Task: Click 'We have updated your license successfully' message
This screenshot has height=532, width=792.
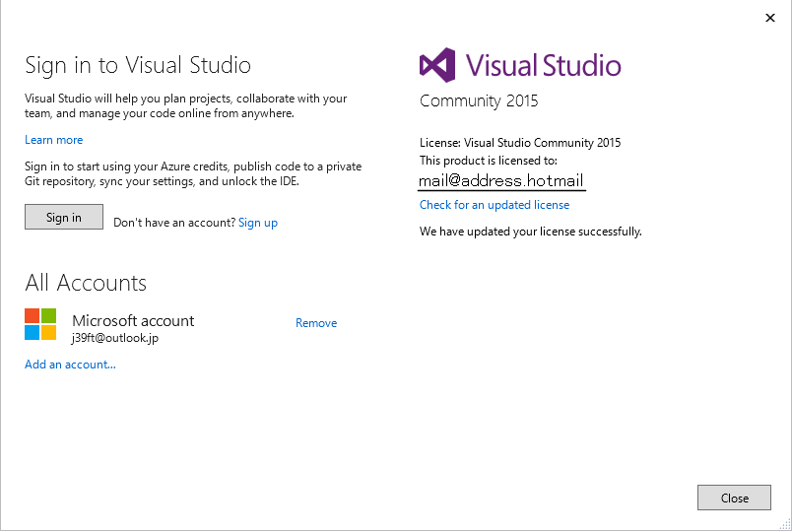Action: click(x=531, y=232)
